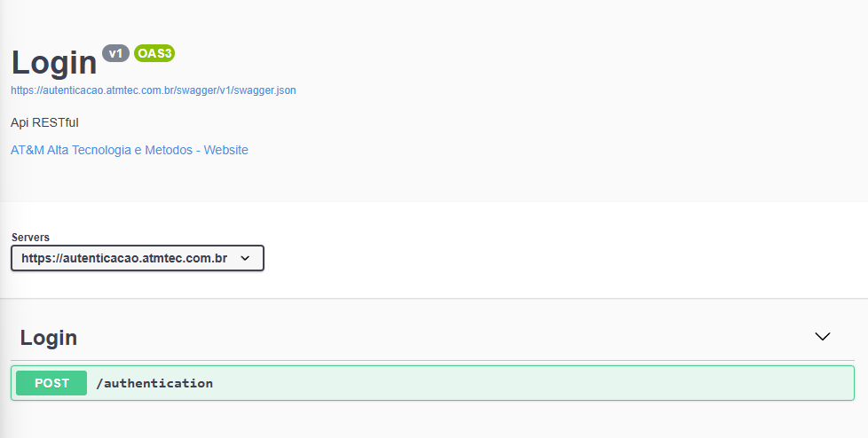Click the green OAS3 badge
The image size is (868, 438).
154,53
